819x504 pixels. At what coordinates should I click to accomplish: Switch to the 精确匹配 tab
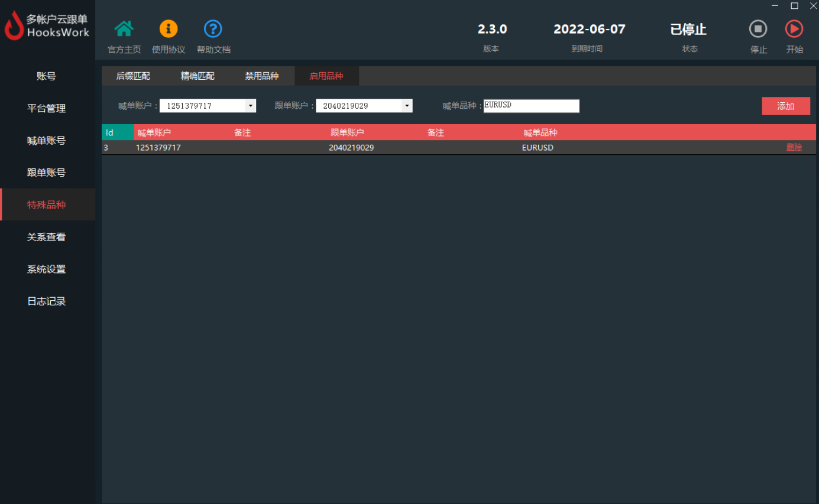[x=198, y=76]
